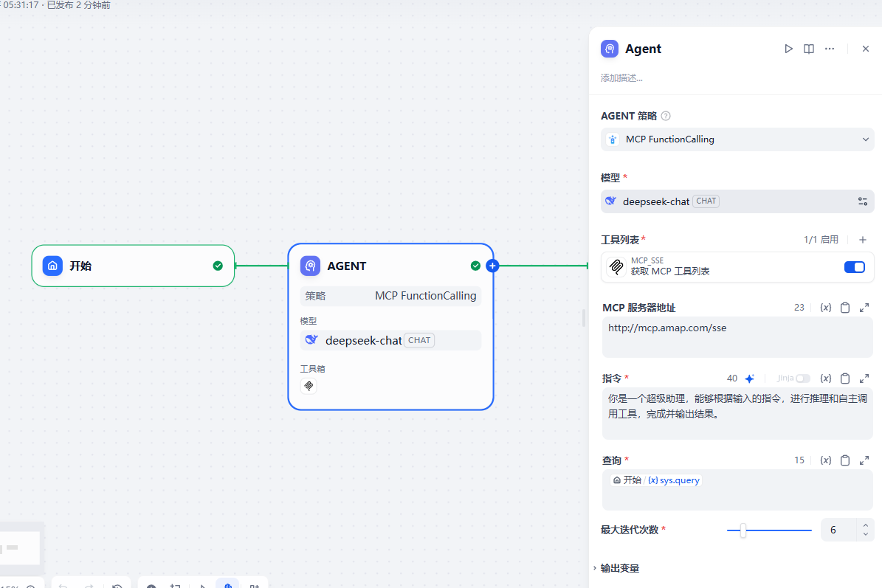Click the blue plus on AGENT node
This screenshot has width=882, height=588.
492,266
